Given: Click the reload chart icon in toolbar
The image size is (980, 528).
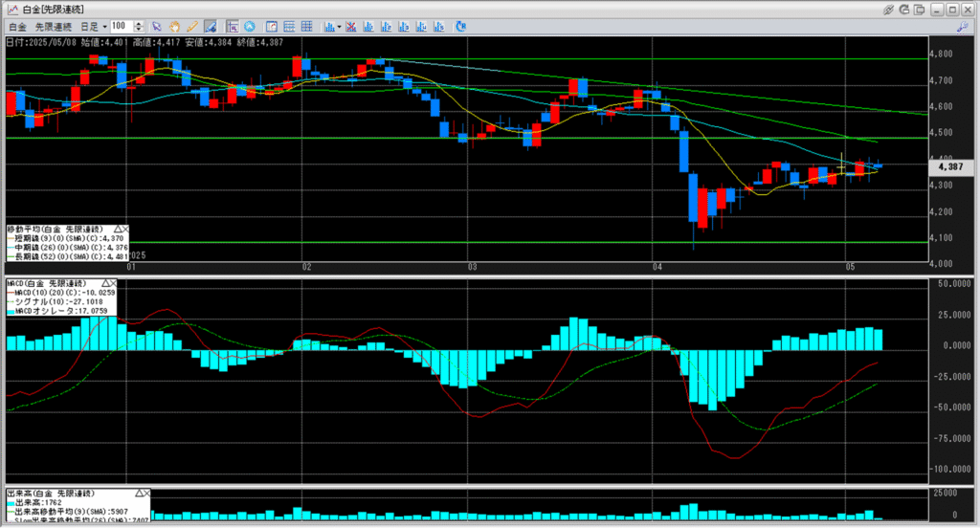Looking at the screenshot, I should (461, 27).
